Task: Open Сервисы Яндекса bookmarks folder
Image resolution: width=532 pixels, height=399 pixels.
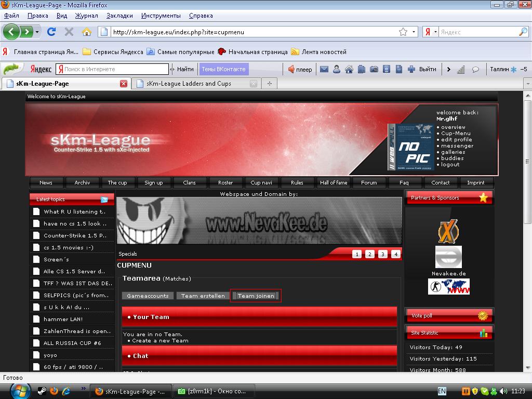Action: coord(113,52)
